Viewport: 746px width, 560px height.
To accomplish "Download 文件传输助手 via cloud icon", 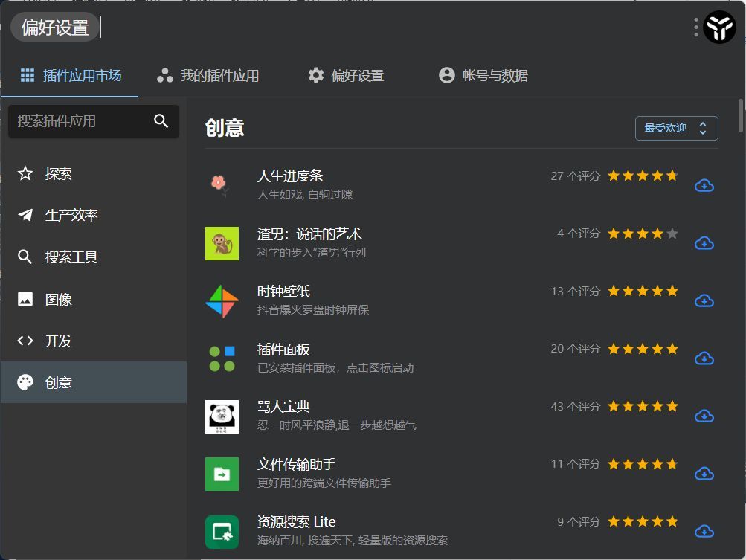I will tap(704, 474).
